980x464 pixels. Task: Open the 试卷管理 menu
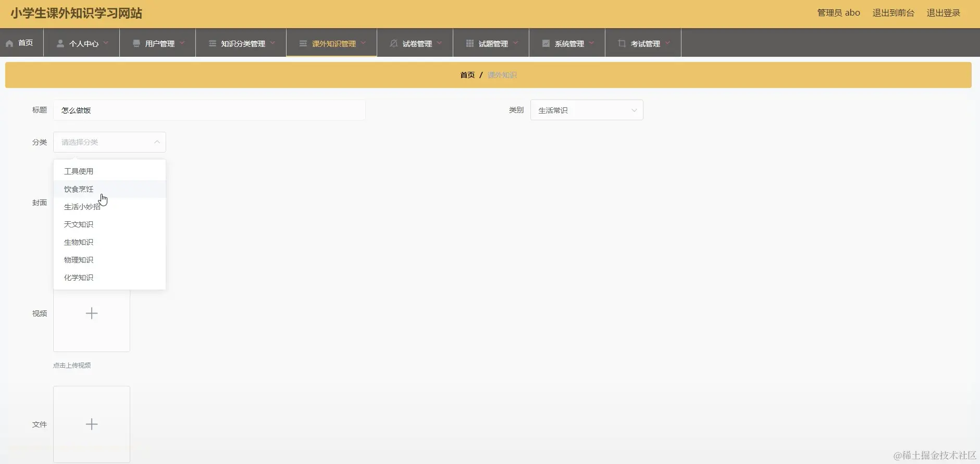click(x=415, y=43)
